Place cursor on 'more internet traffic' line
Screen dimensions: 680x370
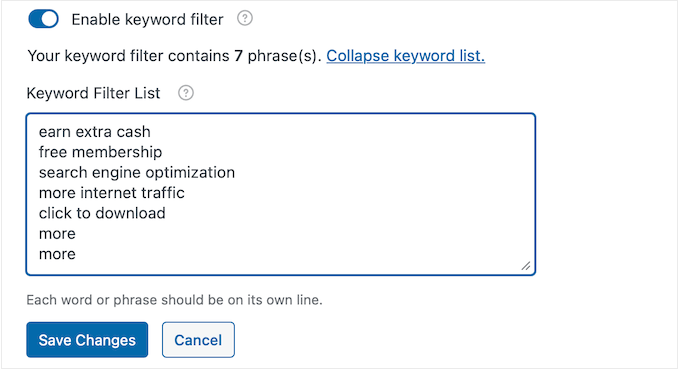pos(111,193)
